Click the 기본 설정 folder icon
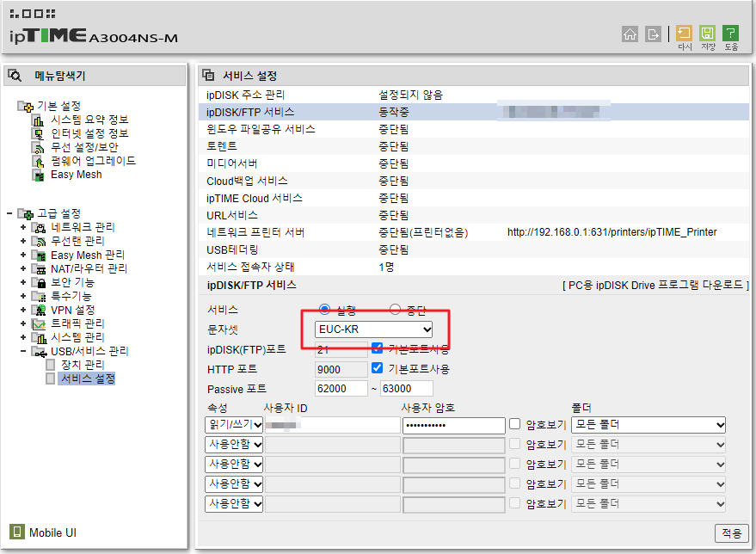756x554 pixels. click(x=26, y=106)
